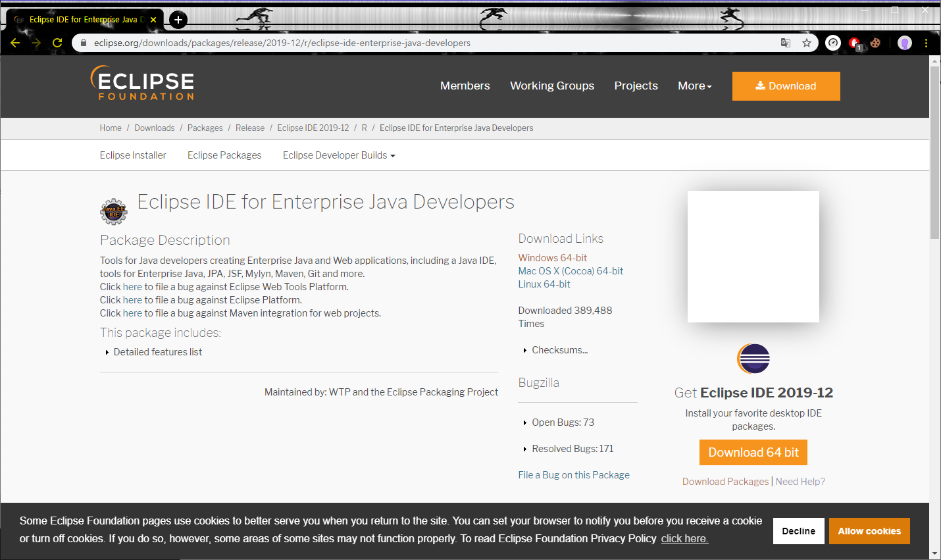
Task: Go to Release in the breadcrumb
Action: click(250, 128)
